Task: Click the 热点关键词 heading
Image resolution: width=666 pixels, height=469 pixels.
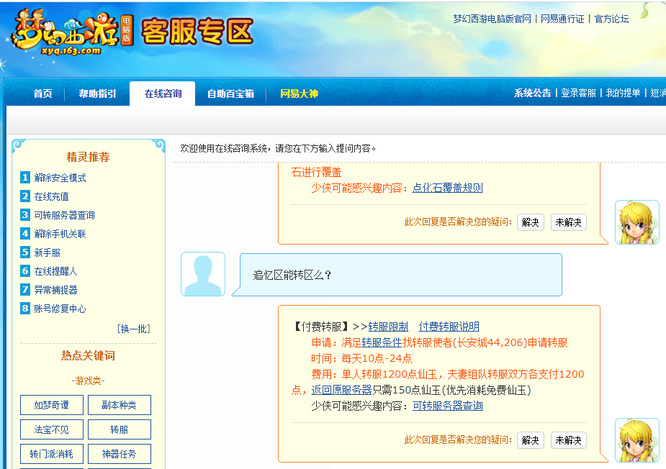Action: pos(88,355)
